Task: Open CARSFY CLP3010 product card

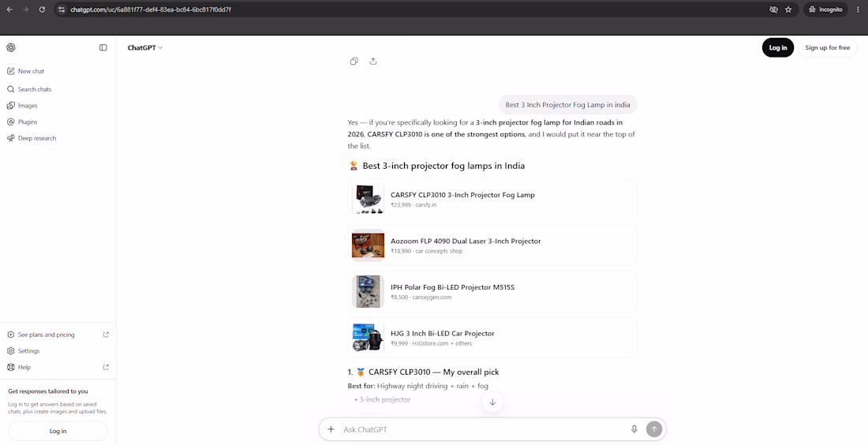Action: click(492, 200)
